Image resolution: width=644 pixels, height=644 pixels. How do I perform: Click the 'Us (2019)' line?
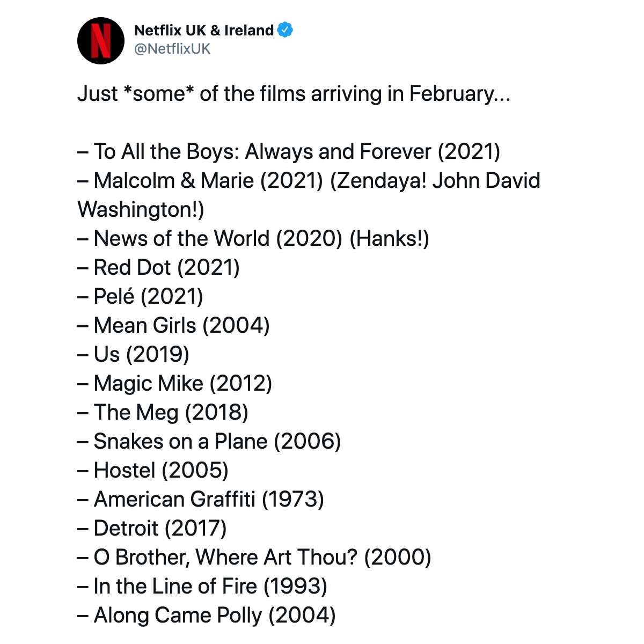133,355
